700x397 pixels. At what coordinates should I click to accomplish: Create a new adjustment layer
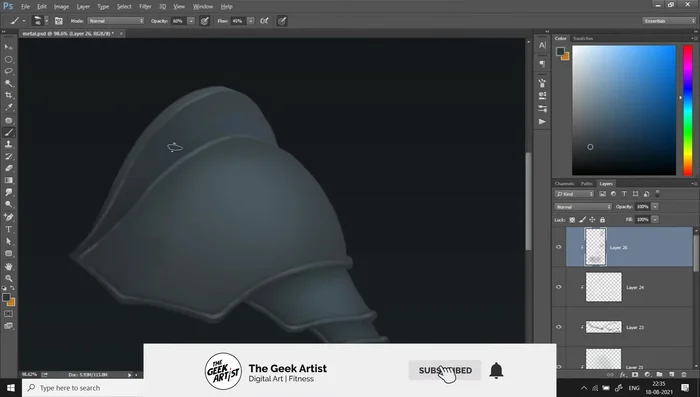coord(647,375)
